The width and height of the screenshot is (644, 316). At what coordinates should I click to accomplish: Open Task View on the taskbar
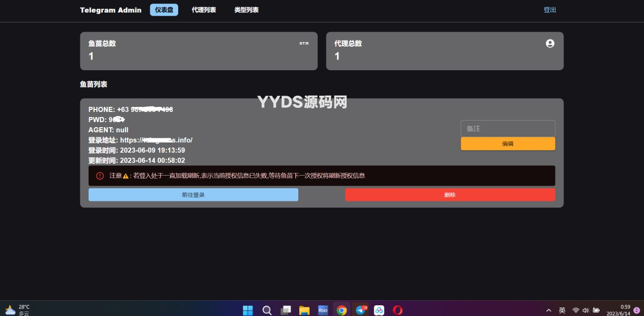tap(286, 310)
